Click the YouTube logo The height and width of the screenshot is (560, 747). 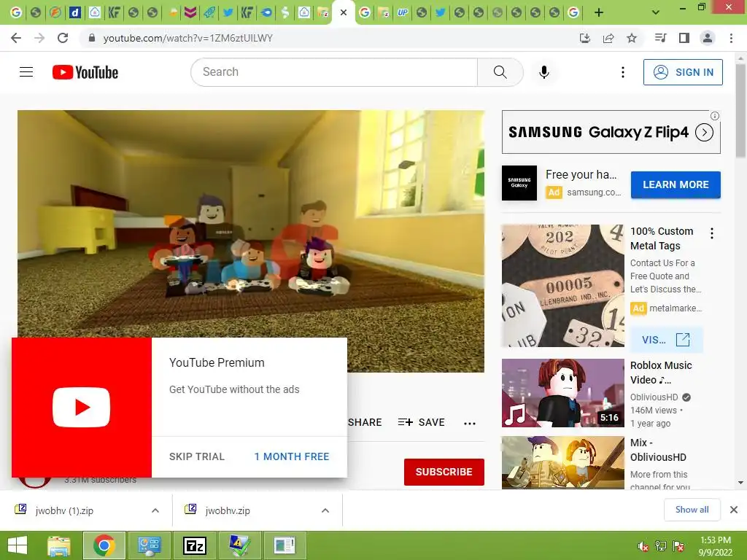pyautogui.click(x=85, y=72)
